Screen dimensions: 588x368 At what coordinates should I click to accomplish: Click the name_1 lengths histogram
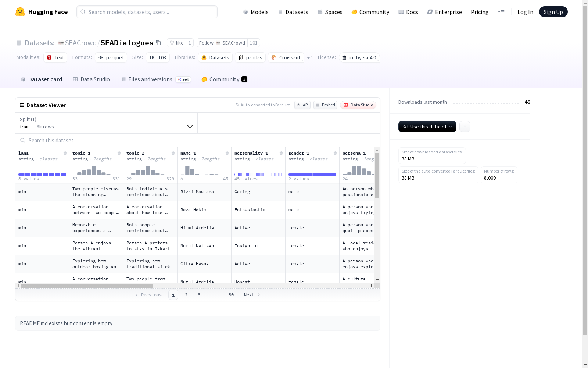click(x=204, y=170)
